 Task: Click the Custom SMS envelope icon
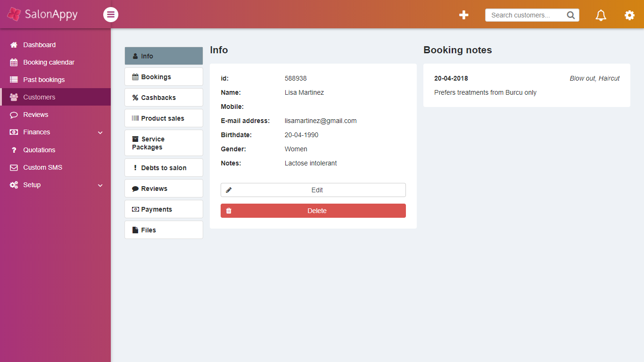(x=14, y=167)
